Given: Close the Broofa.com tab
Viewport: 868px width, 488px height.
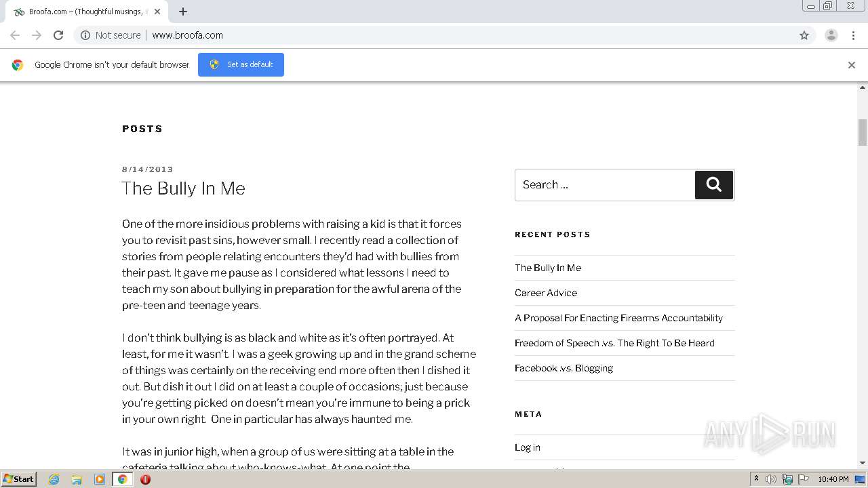Looking at the screenshot, I should click(157, 12).
